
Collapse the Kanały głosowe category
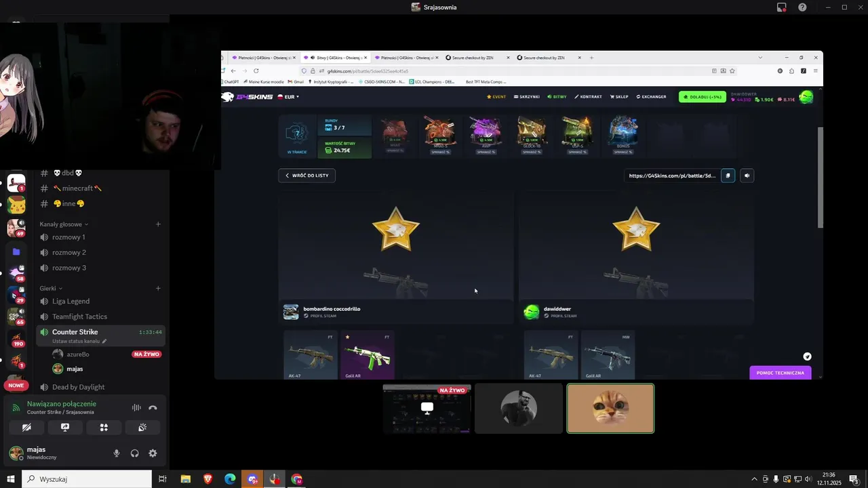coord(64,224)
